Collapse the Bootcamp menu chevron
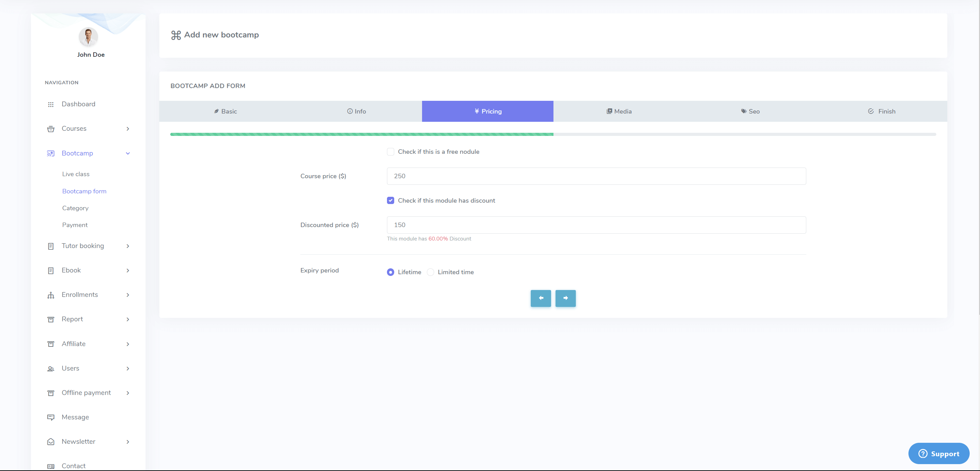The image size is (980, 471). [128, 153]
